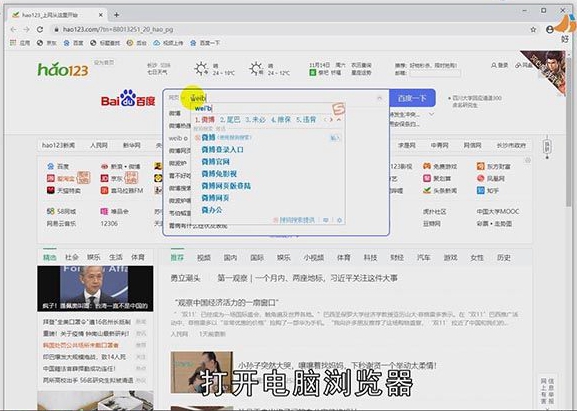
Task: Select Sogou candidate 1. 微博
Action: (x=205, y=120)
